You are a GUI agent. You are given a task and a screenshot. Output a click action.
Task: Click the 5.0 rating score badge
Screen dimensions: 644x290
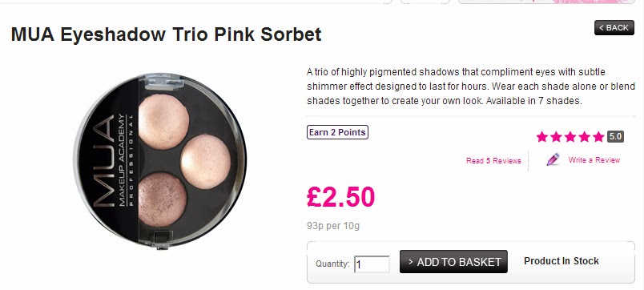(x=615, y=137)
